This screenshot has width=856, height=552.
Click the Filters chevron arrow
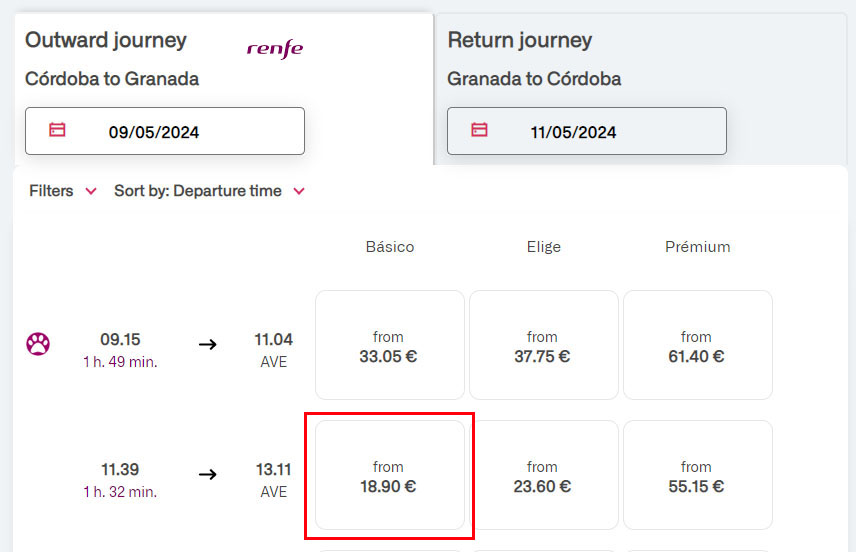tap(91, 191)
